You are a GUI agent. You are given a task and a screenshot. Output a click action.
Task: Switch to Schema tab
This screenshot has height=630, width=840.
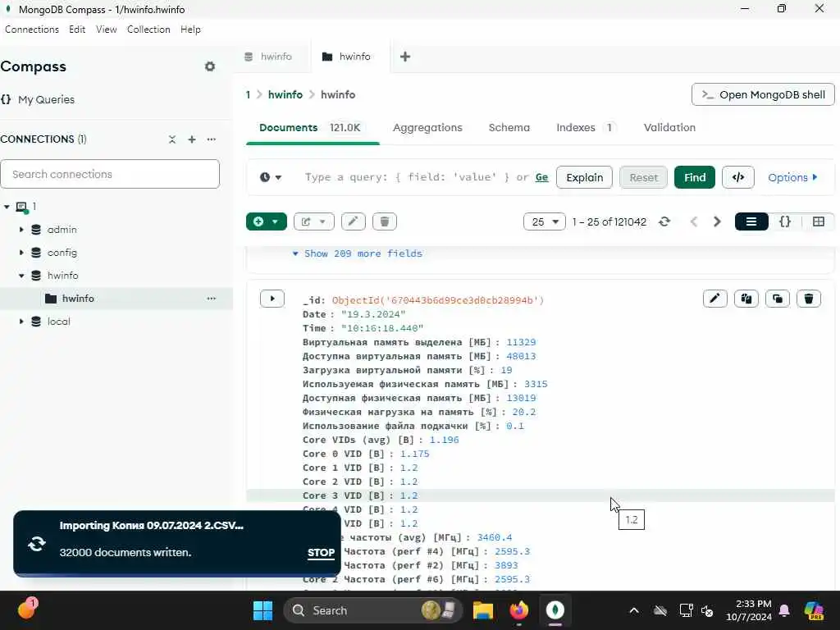click(509, 127)
